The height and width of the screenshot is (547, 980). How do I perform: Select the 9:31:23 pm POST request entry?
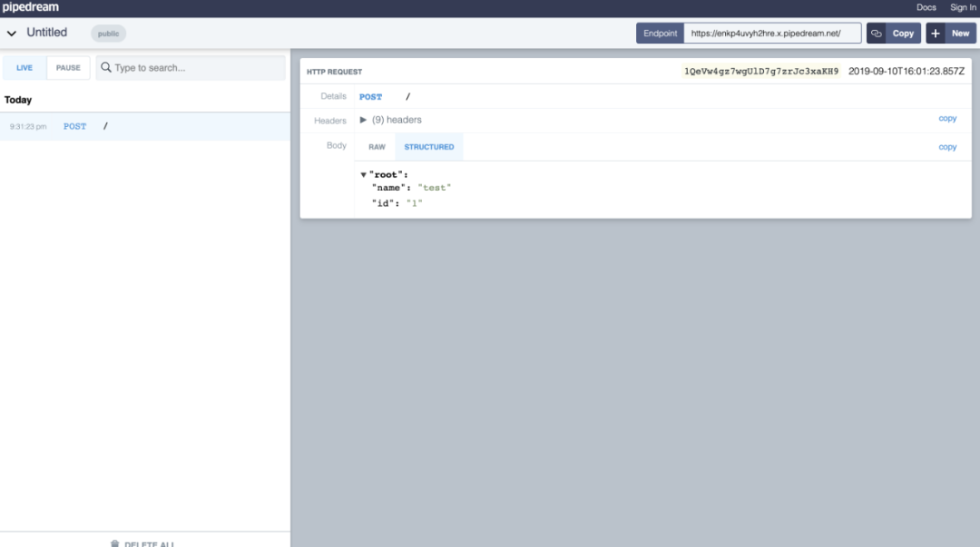[x=145, y=126]
